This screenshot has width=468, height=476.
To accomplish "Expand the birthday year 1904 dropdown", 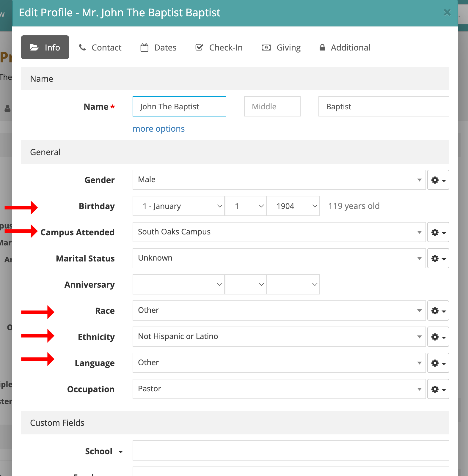I will (293, 206).
